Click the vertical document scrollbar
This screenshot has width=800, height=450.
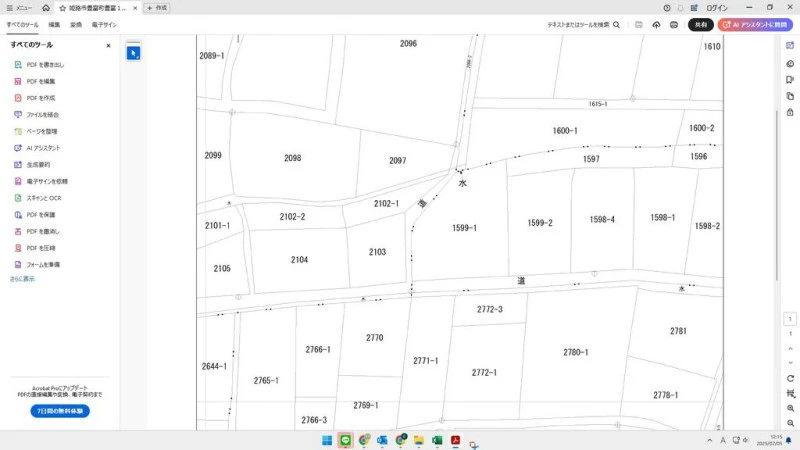(x=777, y=150)
